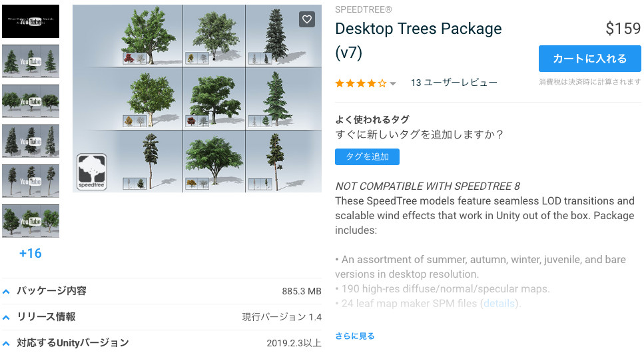Image resolution: width=644 pixels, height=355 pixels.
Task: Open the sixth YouTube thumbnail of leafy trees
Action: tap(31, 221)
